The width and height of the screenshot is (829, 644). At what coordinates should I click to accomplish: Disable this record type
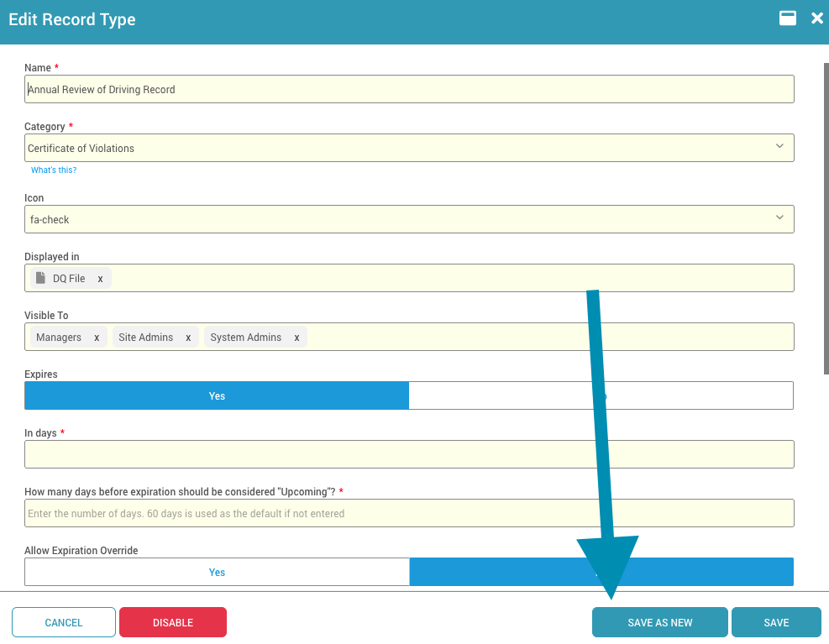[173, 622]
